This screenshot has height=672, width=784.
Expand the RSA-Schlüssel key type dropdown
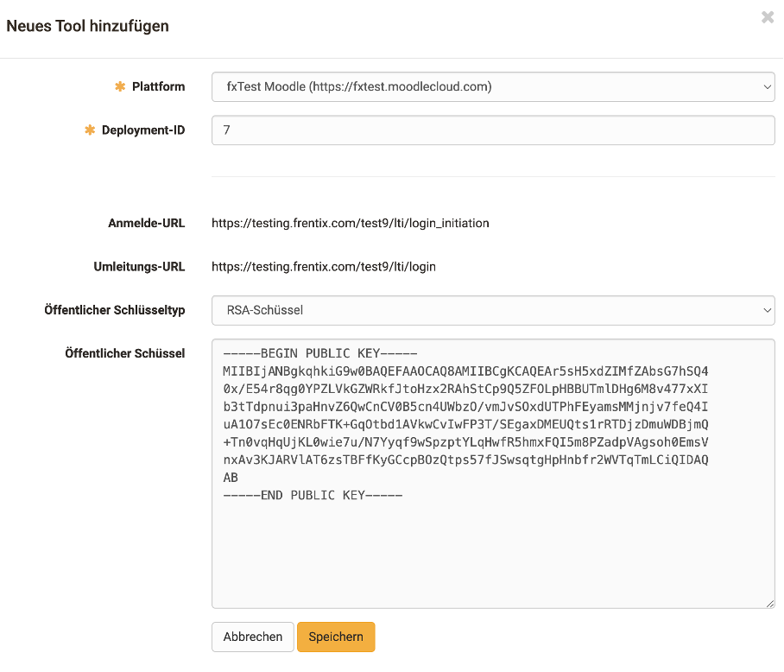(492, 310)
